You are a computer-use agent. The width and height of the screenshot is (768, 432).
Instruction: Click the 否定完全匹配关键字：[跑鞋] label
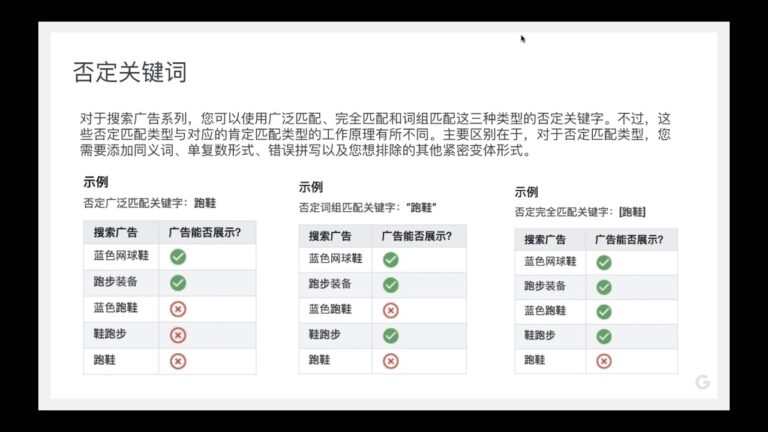tap(580, 212)
